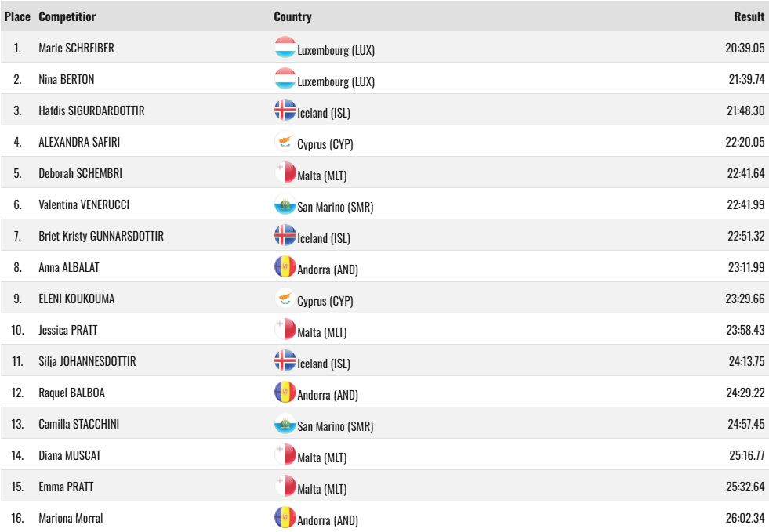Screen dimensions: 769x532
Task: Click the Malta flag in Deborah SCHEMBRI's row
Action: [285, 172]
